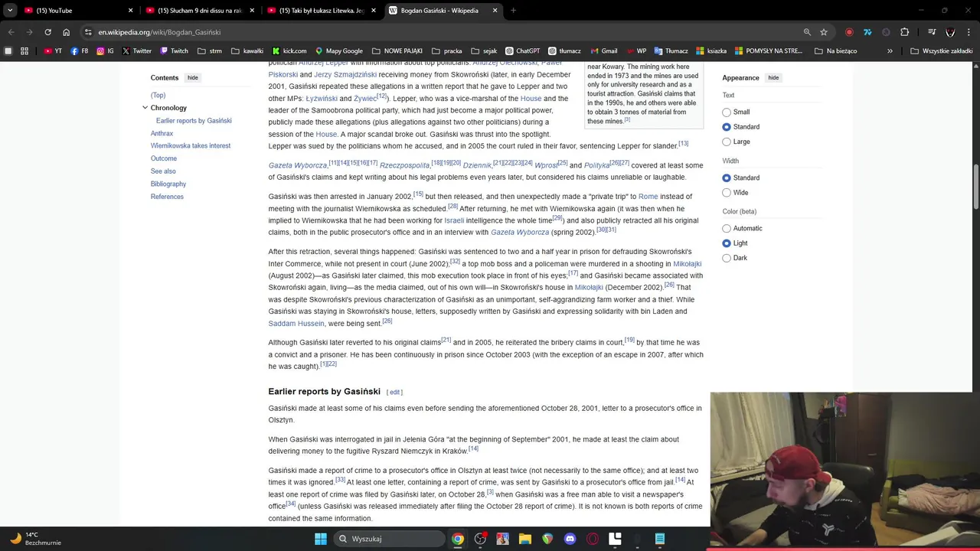Open Opera browser from the taskbar
This screenshot has width=980, height=551.
pyautogui.click(x=592, y=539)
